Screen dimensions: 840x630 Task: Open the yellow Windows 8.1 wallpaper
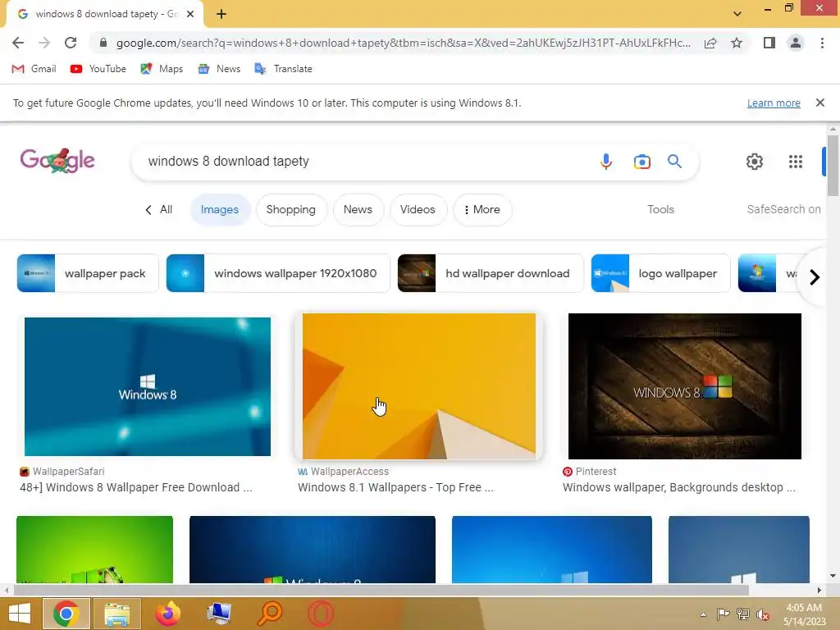[x=419, y=386]
